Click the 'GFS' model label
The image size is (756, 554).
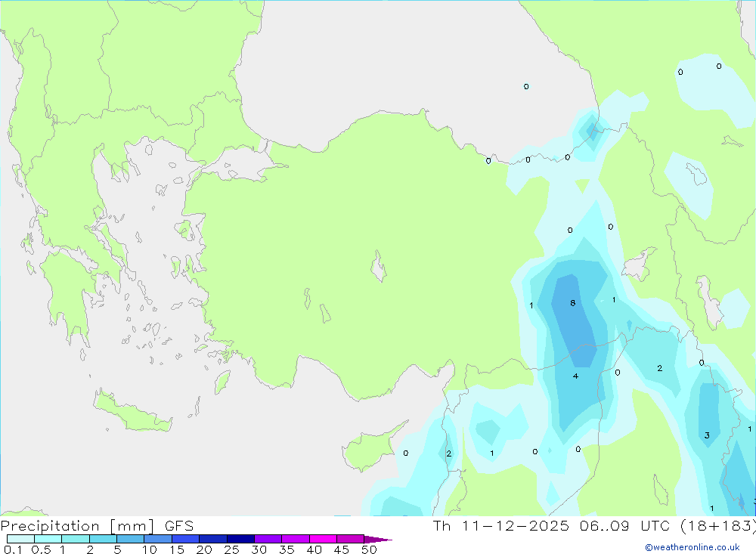[x=179, y=526]
